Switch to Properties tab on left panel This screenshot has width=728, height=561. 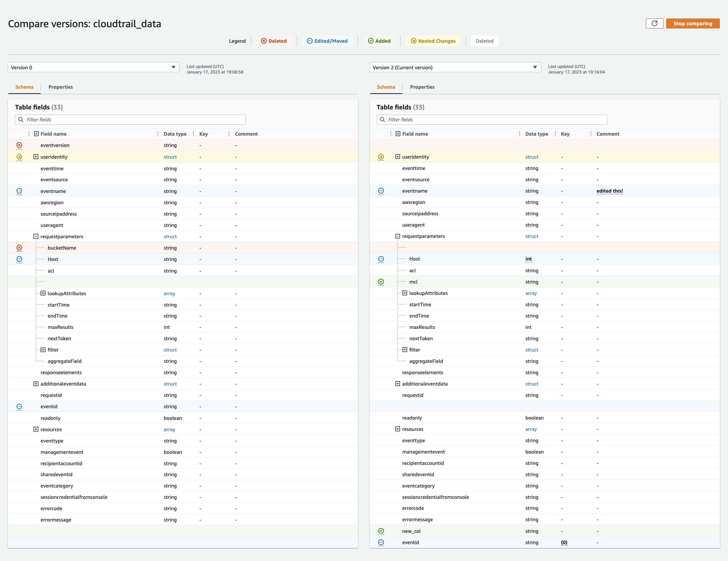click(x=61, y=87)
